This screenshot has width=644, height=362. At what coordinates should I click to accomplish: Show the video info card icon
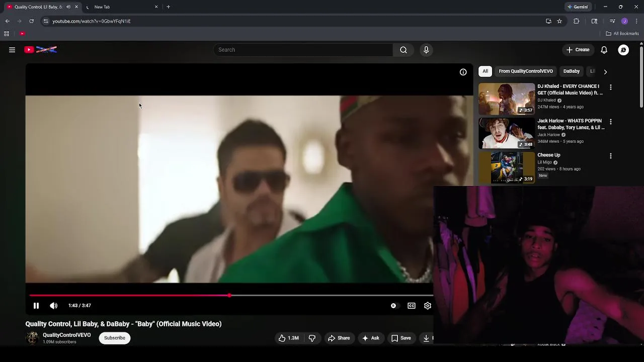463,72
